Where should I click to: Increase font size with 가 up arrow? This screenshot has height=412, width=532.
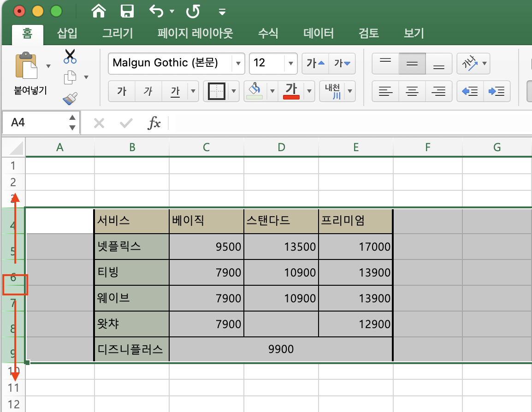click(x=315, y=64)
